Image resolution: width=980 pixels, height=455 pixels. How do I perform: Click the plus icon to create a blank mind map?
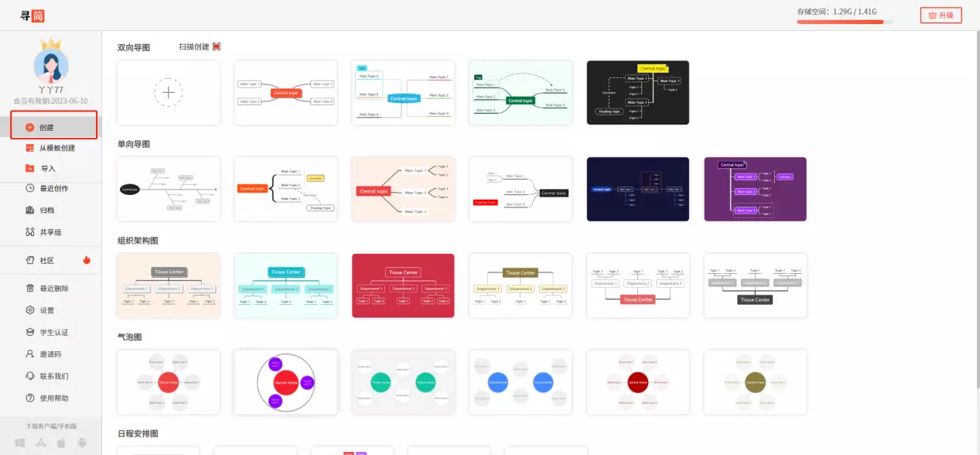(x=168, y=92)
